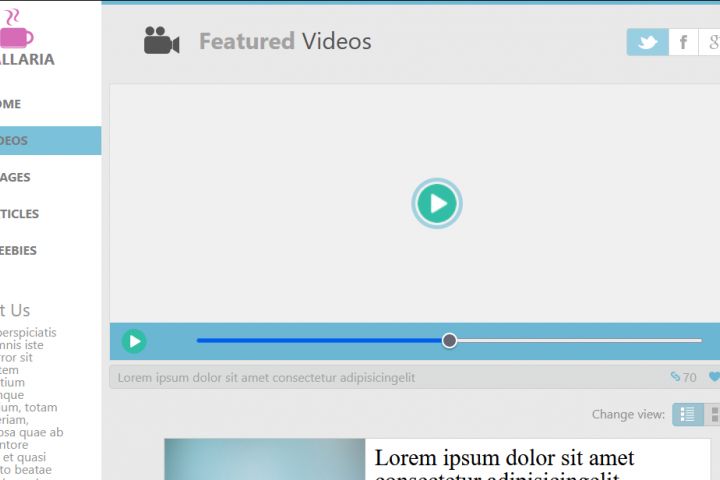Switch to list view layout
This screenshot has height=480, width=720.
click(x=687, y=414)
